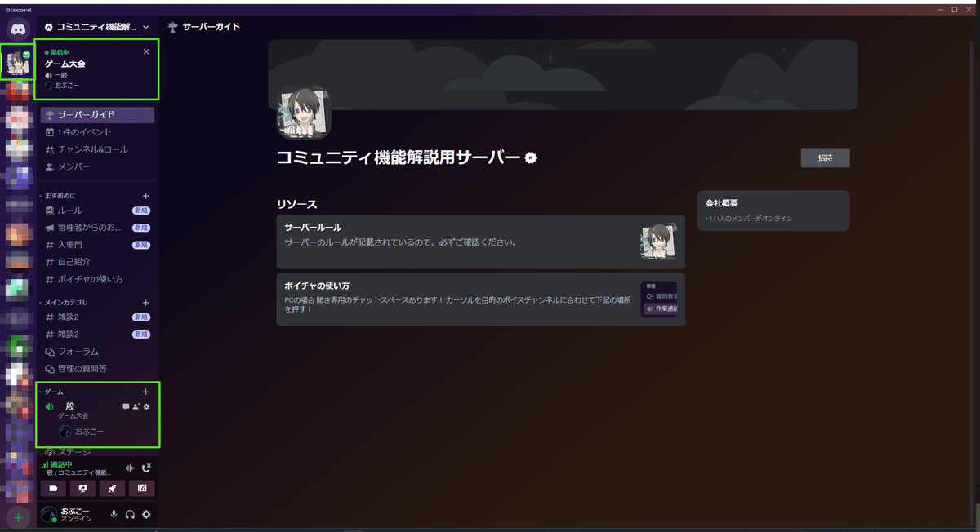The height and width of the screenshot is (532, 980).
Task: Open メンバー list in sidebar
Action: click(97, 166)
